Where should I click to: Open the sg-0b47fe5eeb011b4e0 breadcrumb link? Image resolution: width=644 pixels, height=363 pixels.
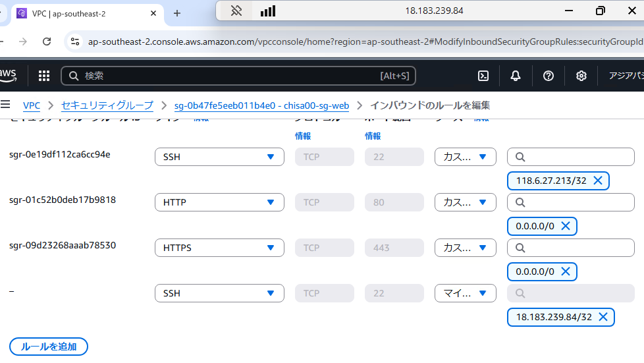pyautogui.click(x=261, y=105)
